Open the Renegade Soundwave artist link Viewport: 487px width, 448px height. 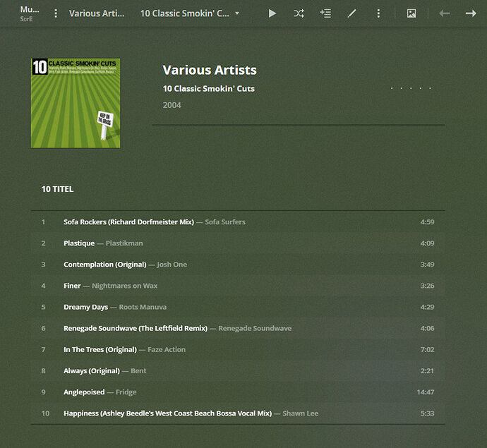tap(255, 328)
